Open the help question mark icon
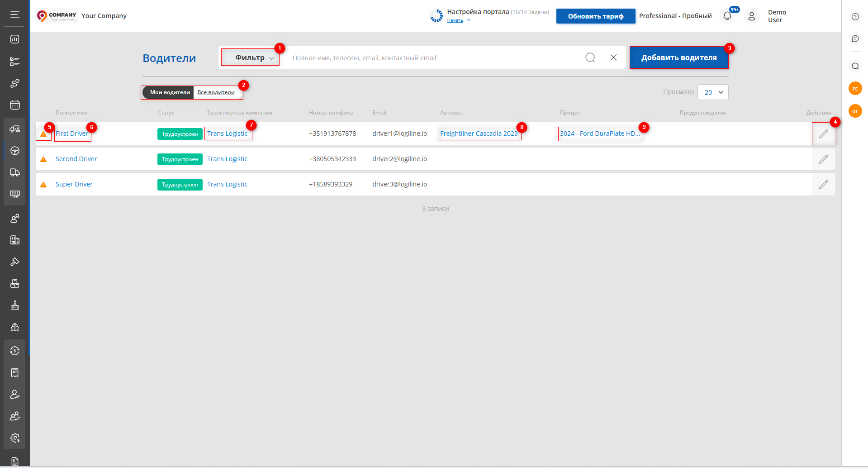 pos(855,17)
